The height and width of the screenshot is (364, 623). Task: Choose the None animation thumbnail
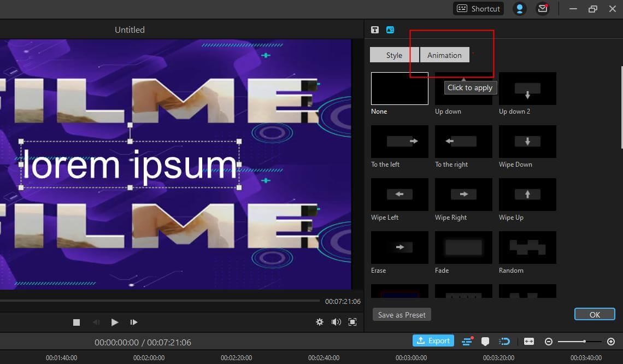click(399, 89)
